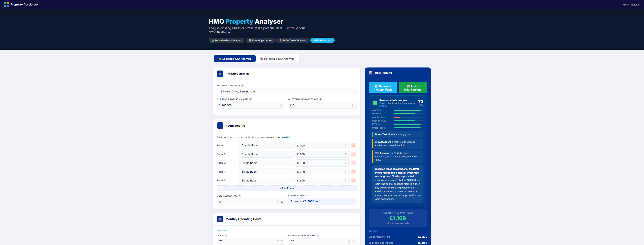The height and width of the screenshot is (245, 644).
Task: Click Void Allowance stepper arrows
Action: tap(278, 202)
